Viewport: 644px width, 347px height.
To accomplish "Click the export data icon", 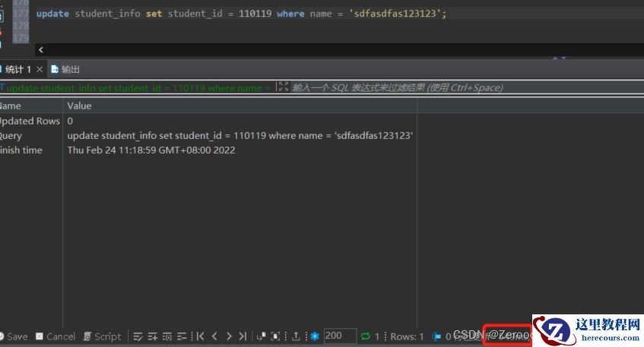I will coord(296,336).
